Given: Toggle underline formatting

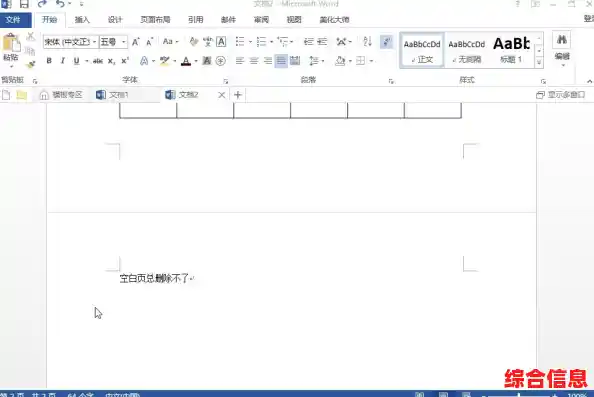Looking at the screenshot, I should pos(77,61).
